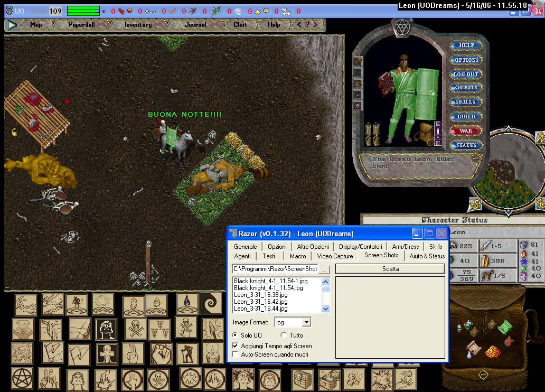
Task: Select the Solo UO radio button
Action: click(236, 335)
